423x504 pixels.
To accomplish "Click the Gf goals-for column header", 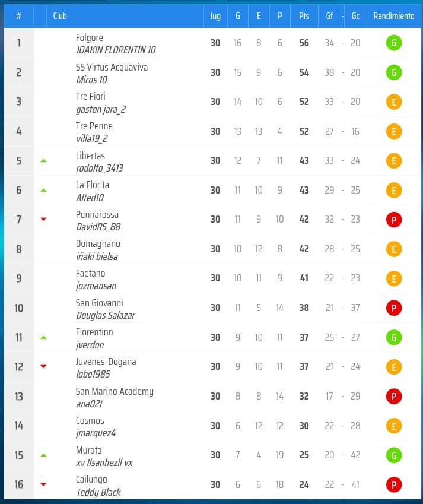I will point(329,16).
